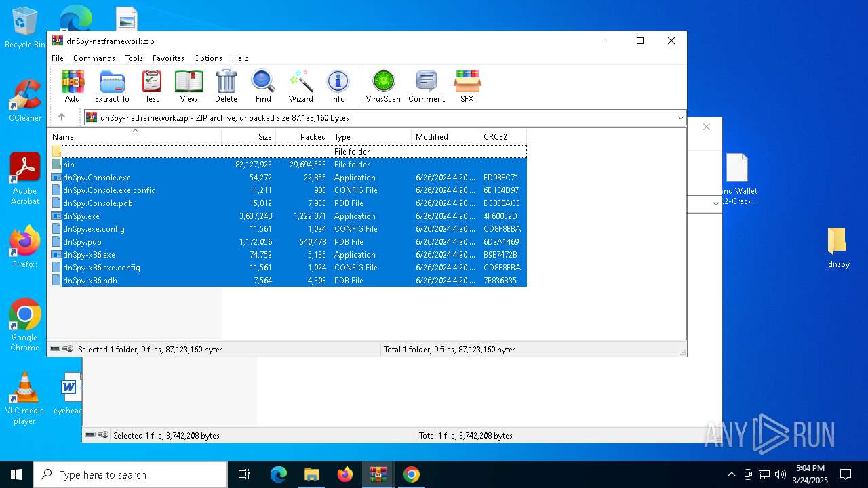This screenshot has width=868, height=488.
Task: Switch to WinRAR taskbar button
Action: point(378,474)
